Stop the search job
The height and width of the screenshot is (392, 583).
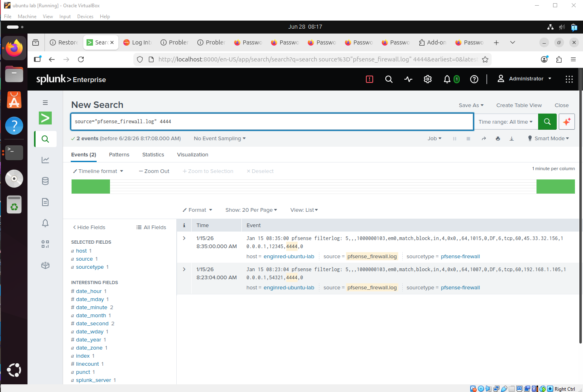(x=468, y=139)
